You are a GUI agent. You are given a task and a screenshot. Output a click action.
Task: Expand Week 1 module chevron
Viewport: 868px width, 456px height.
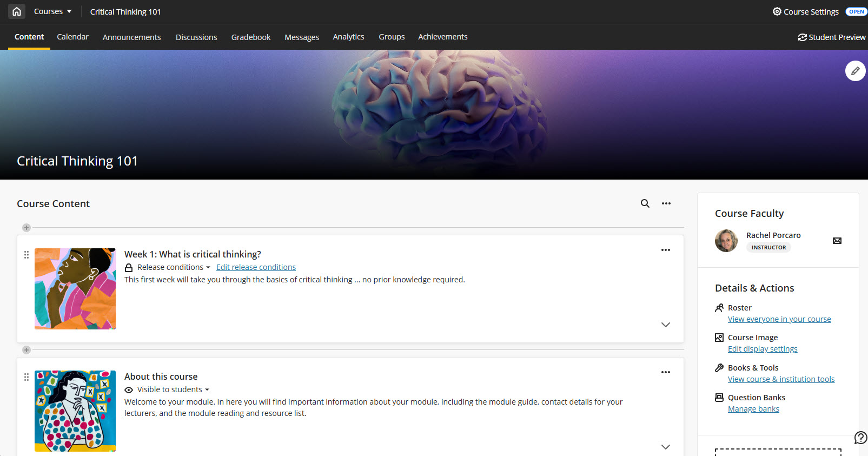666,325
